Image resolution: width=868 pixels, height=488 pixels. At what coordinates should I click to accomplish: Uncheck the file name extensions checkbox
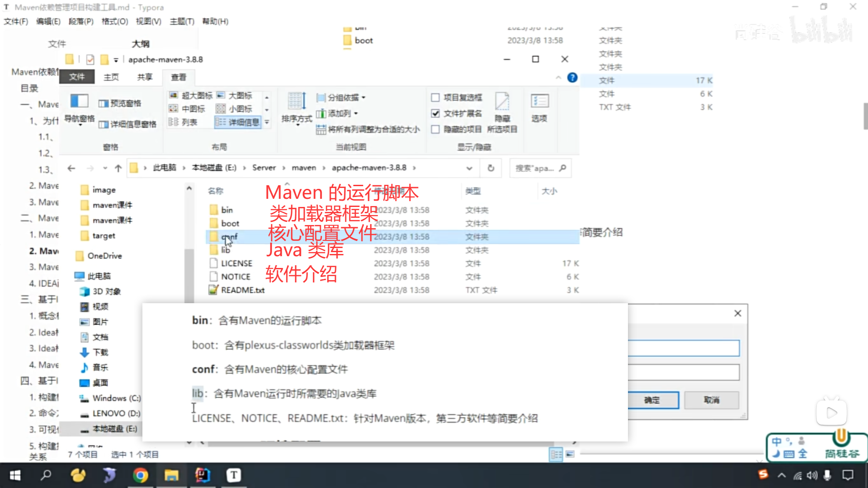(x=435, y=113)
